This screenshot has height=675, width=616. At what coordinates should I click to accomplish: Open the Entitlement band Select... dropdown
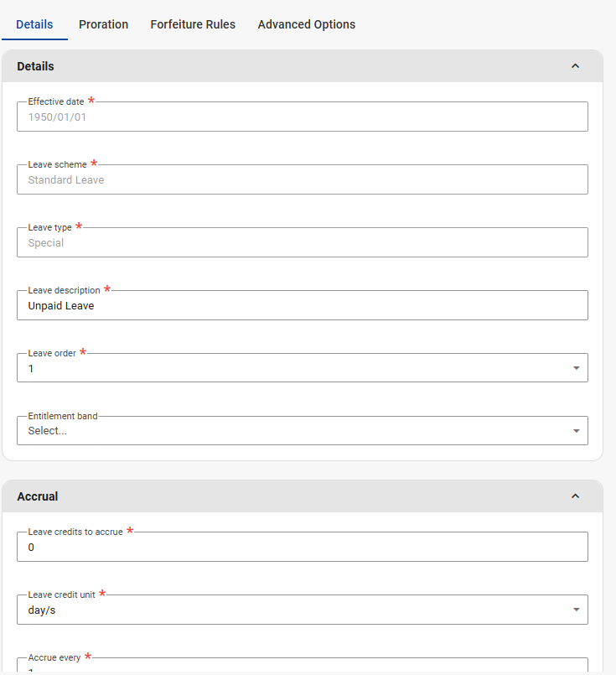click(293, 431)
